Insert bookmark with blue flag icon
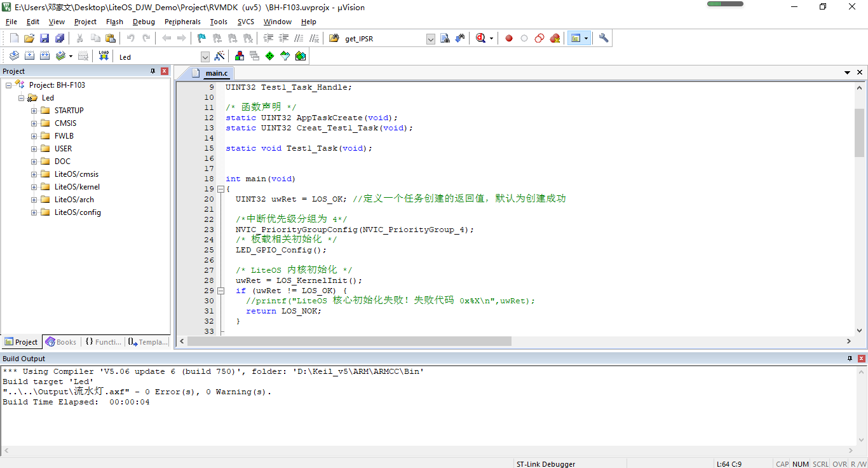 [201, 38]
